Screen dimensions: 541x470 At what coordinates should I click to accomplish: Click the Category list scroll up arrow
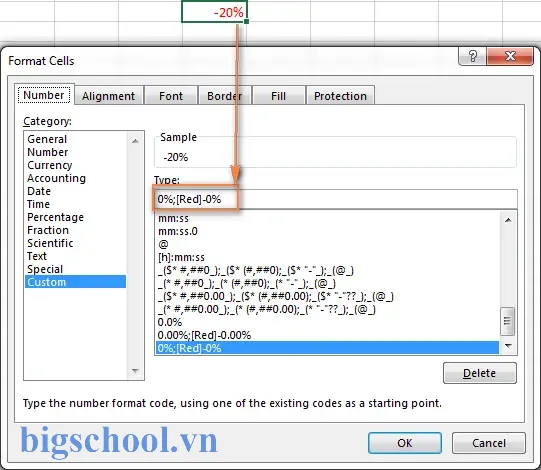(135, 141)
